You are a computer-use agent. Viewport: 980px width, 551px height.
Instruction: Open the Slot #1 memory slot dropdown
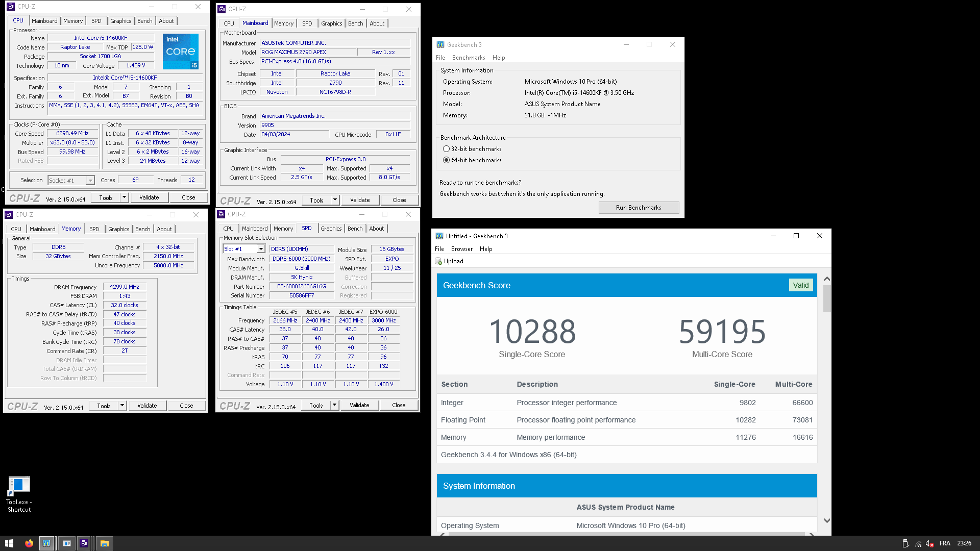[x=261, y=249]
